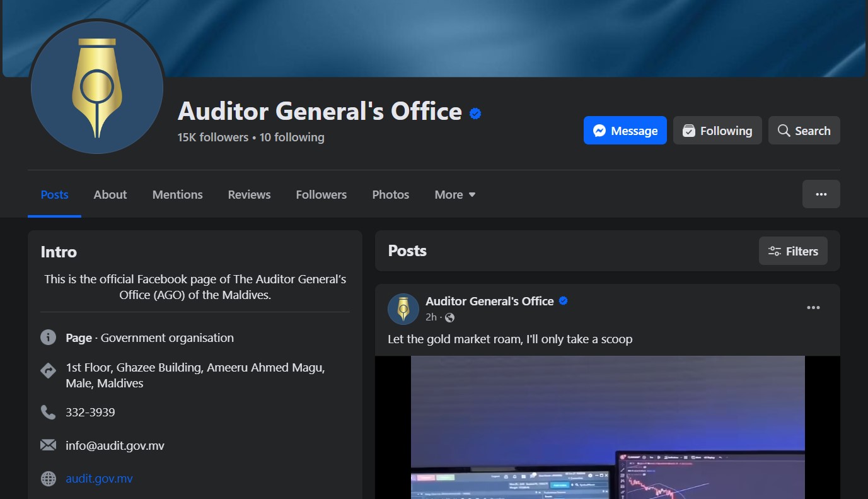
Task: Open the post's three-dot options menu
Action: point(813,308)
